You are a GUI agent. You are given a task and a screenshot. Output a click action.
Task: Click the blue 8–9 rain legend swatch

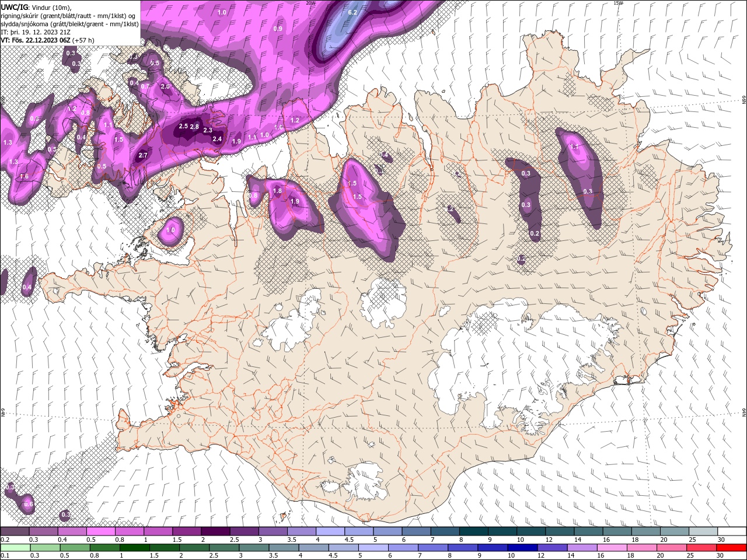click(463, 547)
